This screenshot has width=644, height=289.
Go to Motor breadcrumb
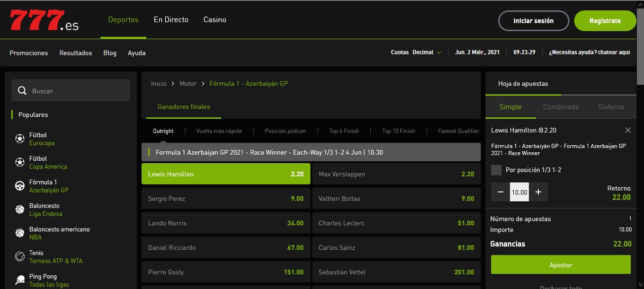[x=188, y=84]
